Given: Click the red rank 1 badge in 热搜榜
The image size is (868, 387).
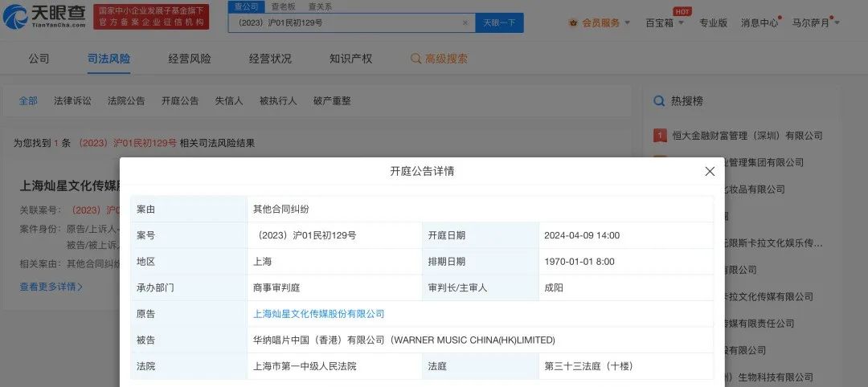Looking at the screenshot, I should pyautogui.click(x=659, y=136).
